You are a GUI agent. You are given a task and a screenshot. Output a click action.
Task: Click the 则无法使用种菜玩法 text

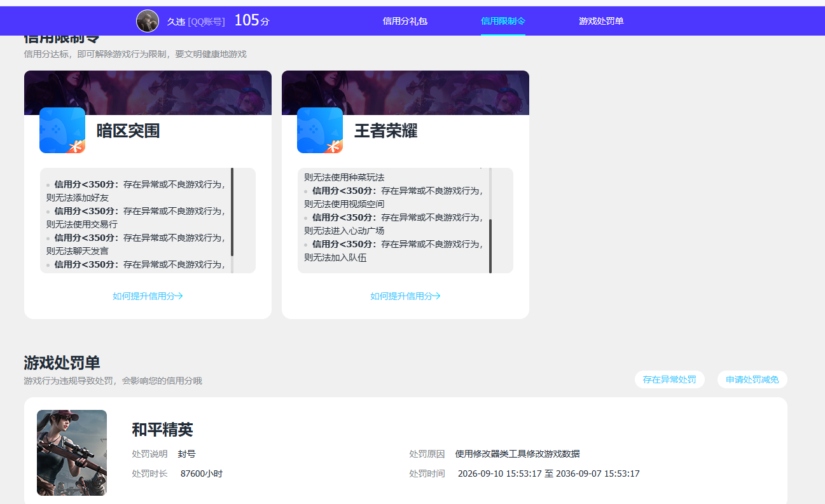point(344,177)
